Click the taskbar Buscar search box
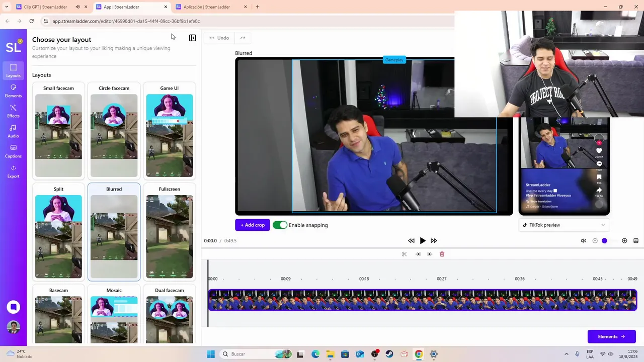 (x=257, y=354)
